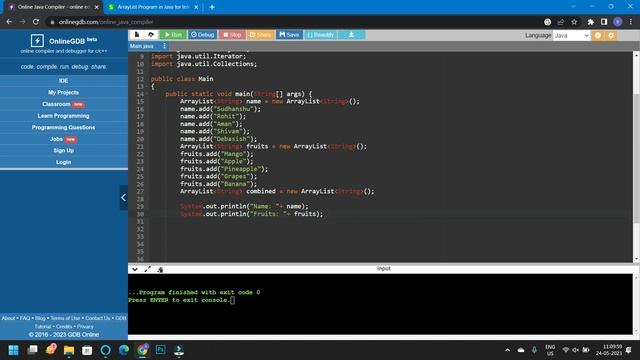Open the taskbar clock and date
This screenshot has width=640, height=360.
608,350
